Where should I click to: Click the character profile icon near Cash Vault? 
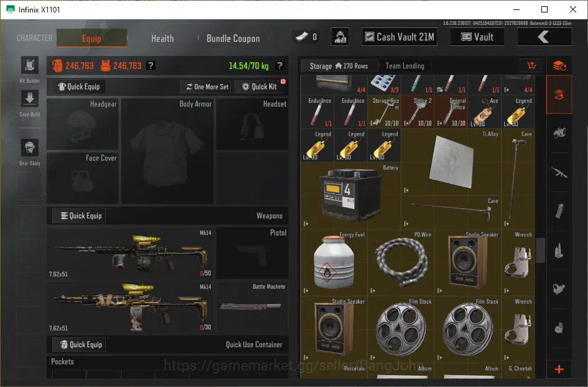340,37
